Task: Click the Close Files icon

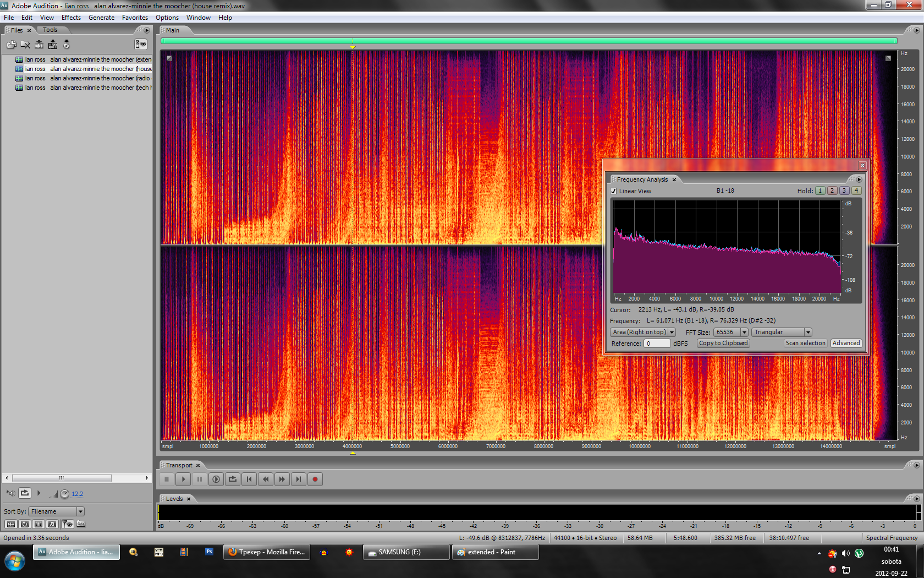Action: (x=25, y=45)
